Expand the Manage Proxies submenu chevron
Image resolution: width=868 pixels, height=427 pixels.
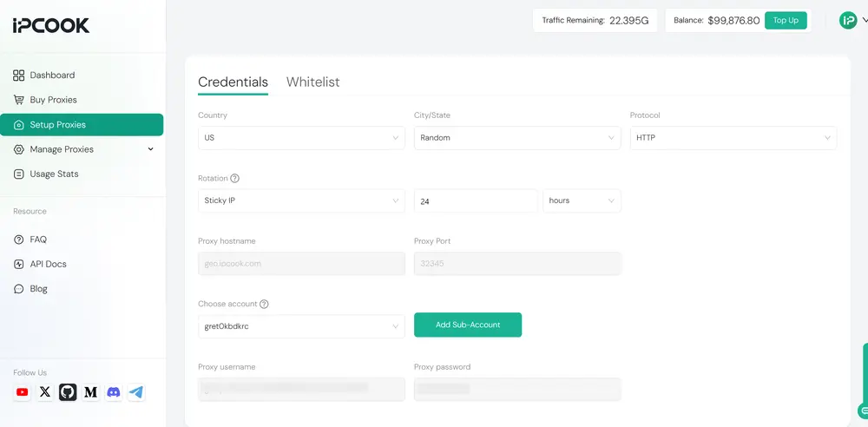[150, 149]
